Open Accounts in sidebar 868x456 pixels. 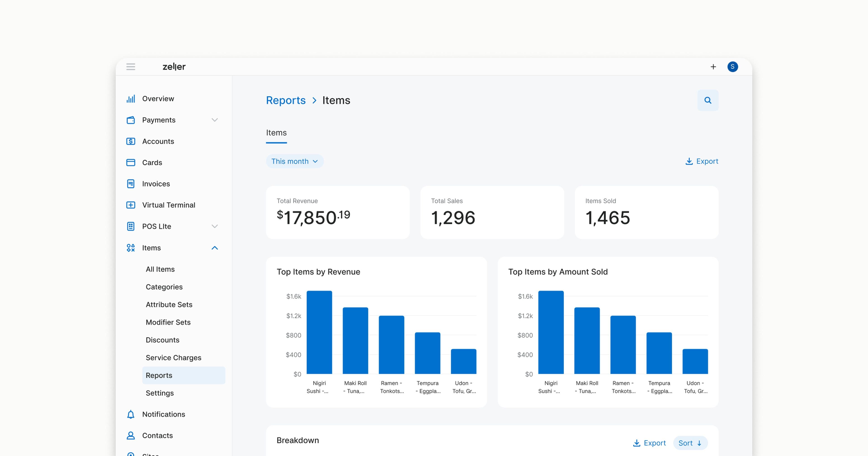pyautogui.click(x=158, y=141)
